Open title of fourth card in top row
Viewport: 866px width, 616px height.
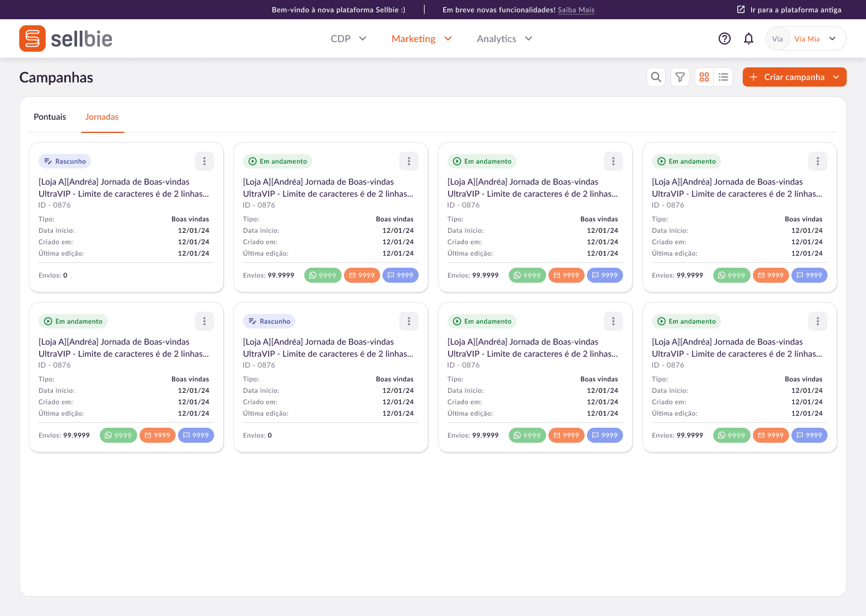coord(737,188)
